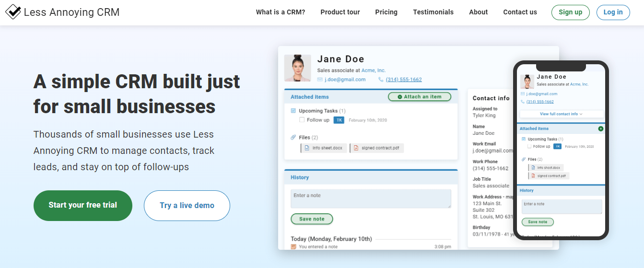Click the TK badge in the phone mockup
Viewport: 644px width, 268px height.
557,146
